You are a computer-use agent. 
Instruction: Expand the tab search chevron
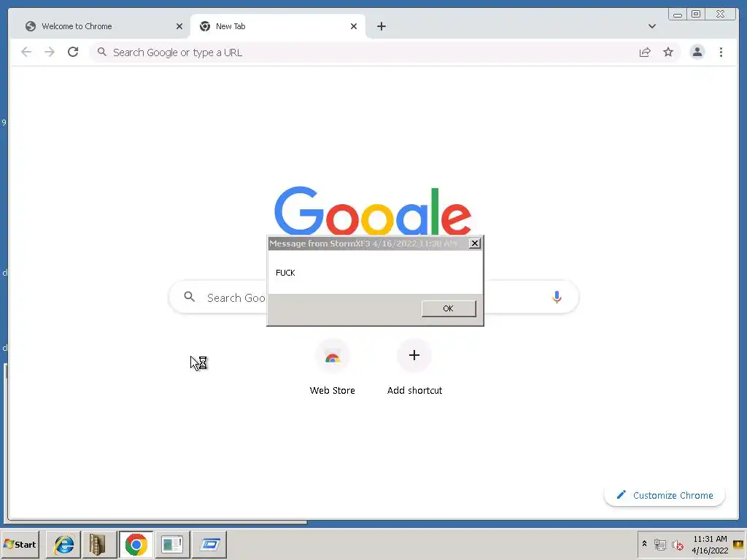[652, 26]
